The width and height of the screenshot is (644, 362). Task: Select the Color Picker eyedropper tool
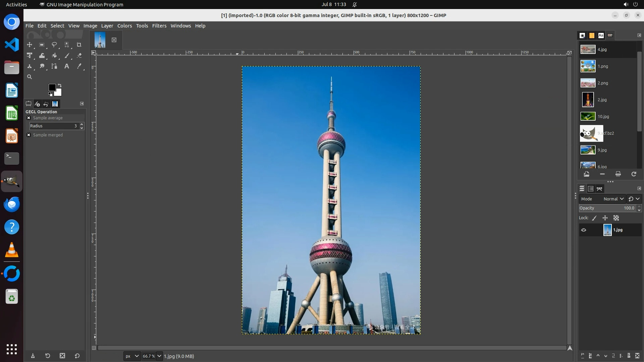pyautogui.click(x=79, y=66)
